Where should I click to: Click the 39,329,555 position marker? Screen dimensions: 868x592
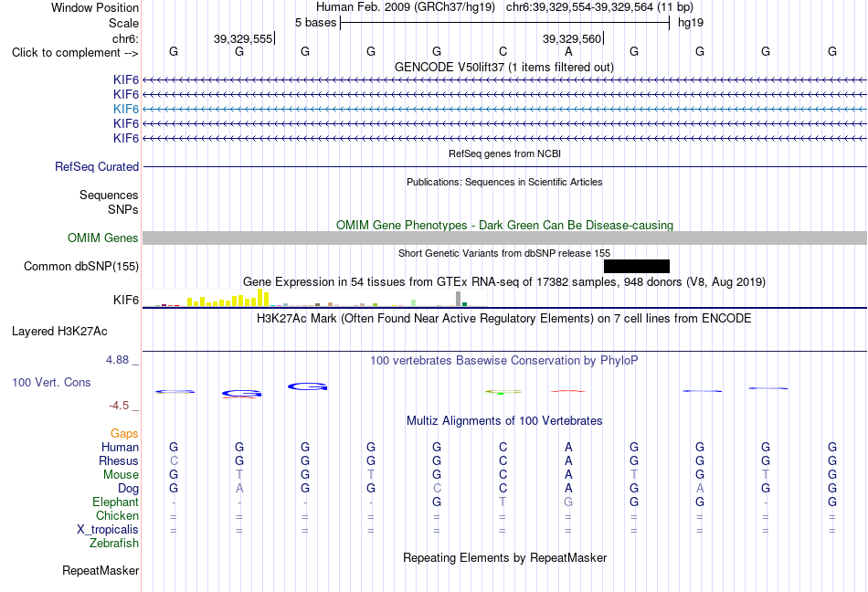click(243, 38)
